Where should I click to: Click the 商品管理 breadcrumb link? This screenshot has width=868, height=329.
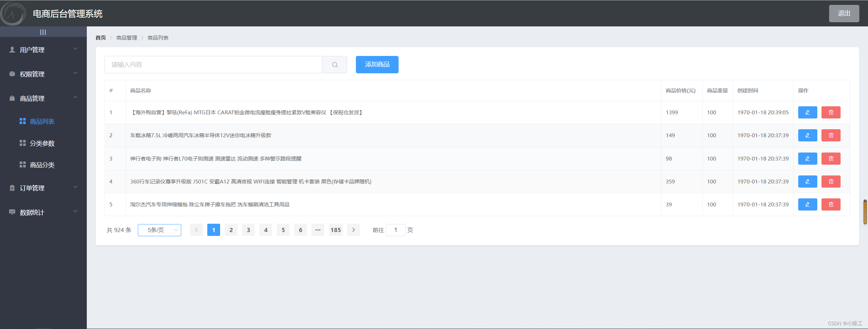(x=127, y=38)
